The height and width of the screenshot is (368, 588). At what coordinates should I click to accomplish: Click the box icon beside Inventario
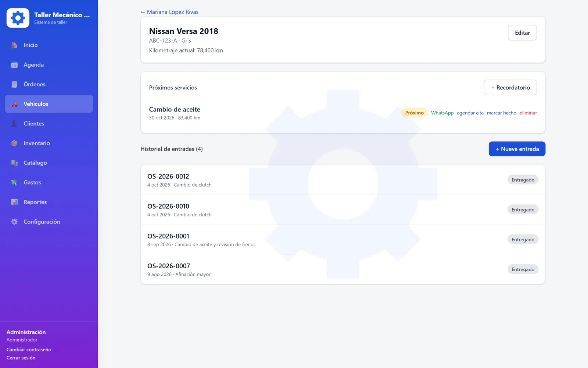pos(14,143)
